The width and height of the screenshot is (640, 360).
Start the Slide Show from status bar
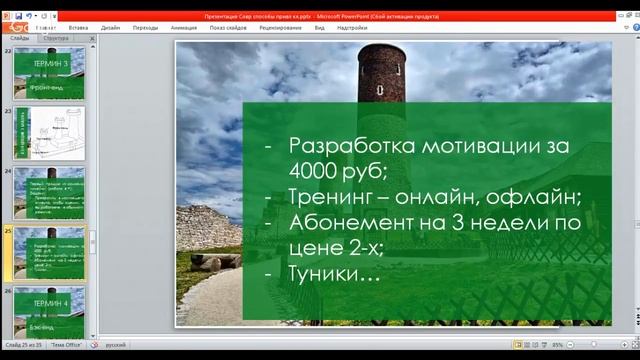click(x=544, y=345)
